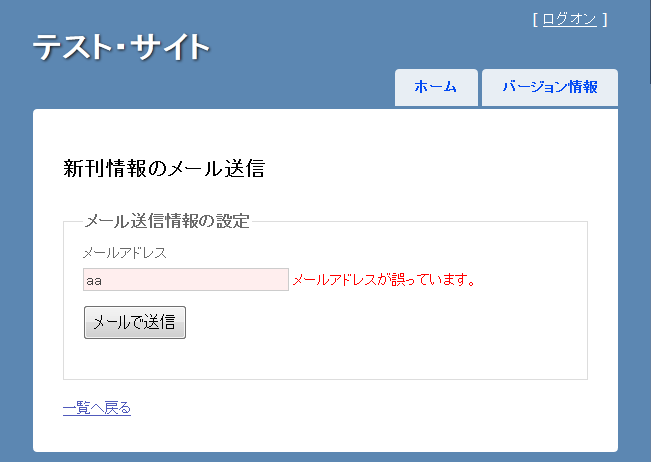Image resolution: width=651 pixels, height=462 pixels.
Task: Click the closing bracket after ログオン
Action: pyautogui.click(x=604, y=20)
